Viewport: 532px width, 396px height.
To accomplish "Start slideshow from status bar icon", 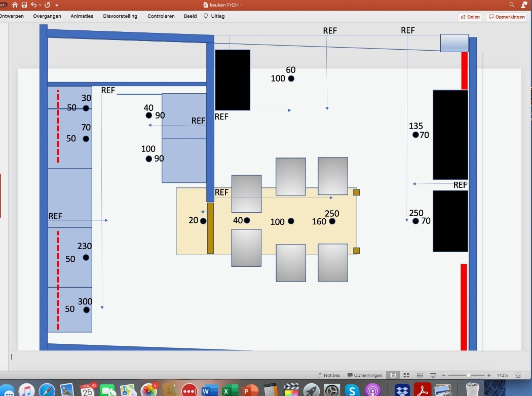I will [x=433, y=375].
